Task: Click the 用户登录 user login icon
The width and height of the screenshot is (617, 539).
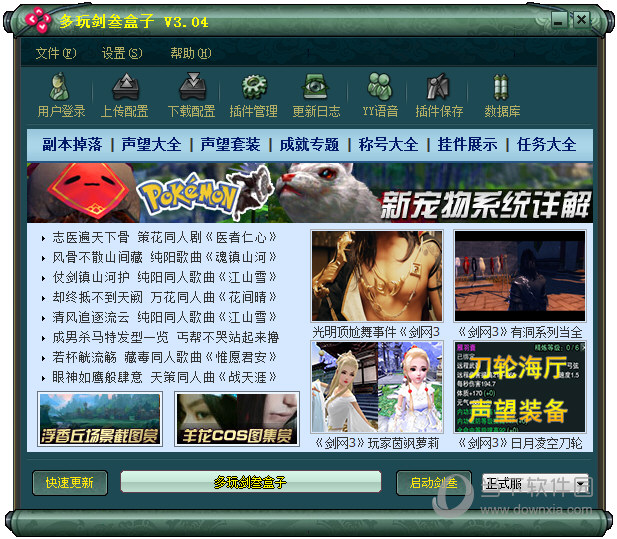Action: coord(60,86)
